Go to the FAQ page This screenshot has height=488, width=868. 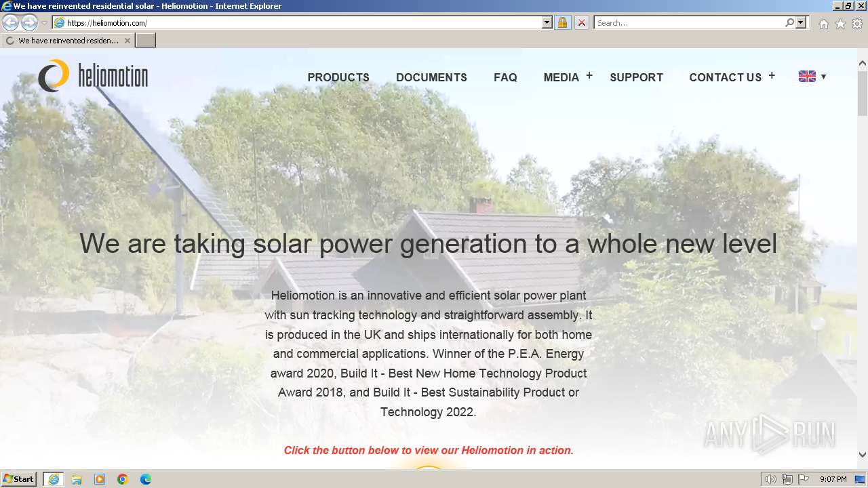(505, 77)
